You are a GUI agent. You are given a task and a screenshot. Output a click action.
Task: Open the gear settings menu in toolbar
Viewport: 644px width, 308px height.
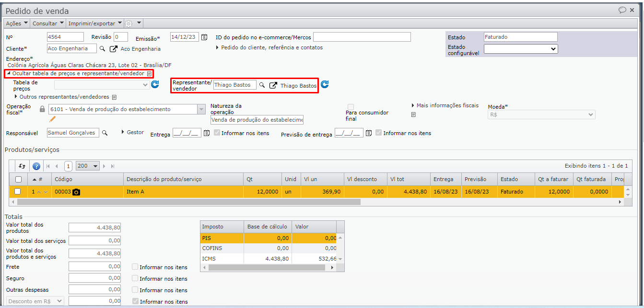[133, 23]
